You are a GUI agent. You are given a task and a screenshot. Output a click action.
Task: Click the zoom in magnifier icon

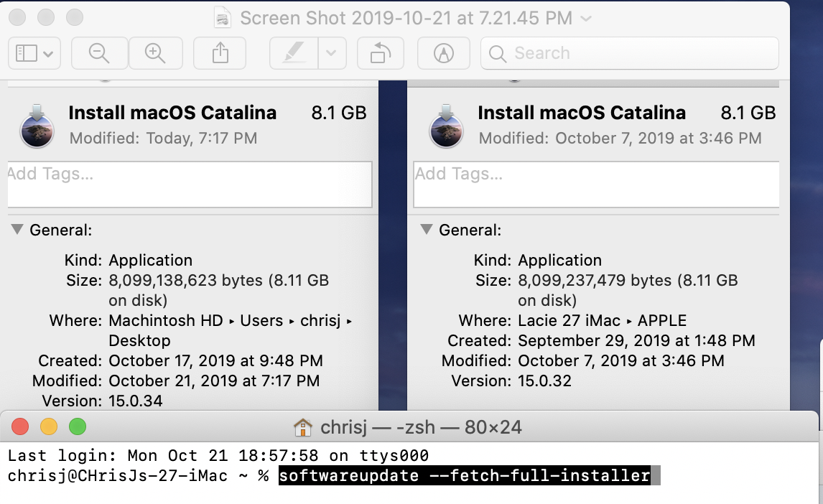(155, 53)
